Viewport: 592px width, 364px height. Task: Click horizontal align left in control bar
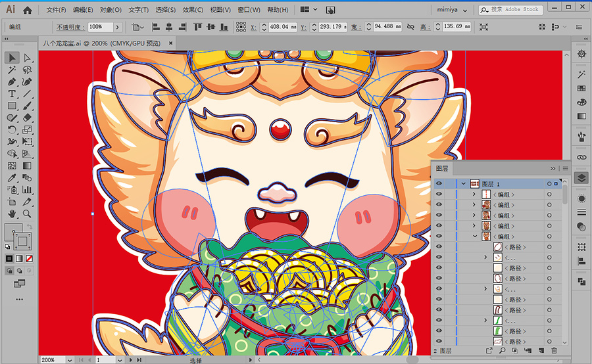(x=155, y=27)
